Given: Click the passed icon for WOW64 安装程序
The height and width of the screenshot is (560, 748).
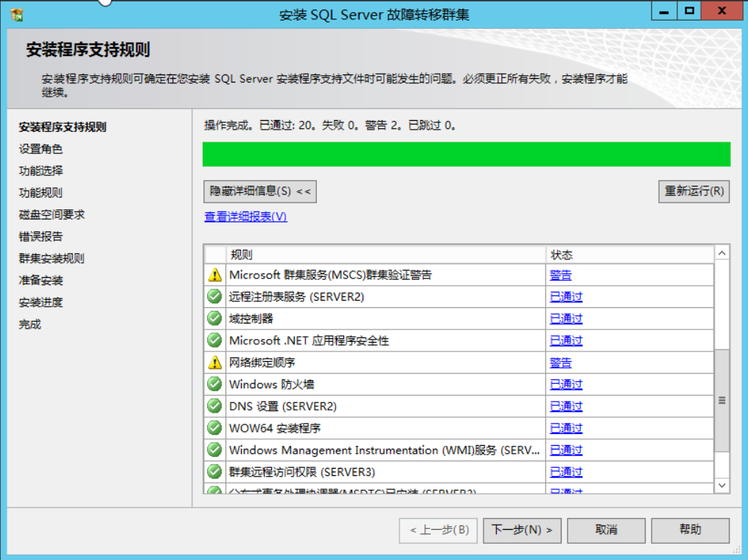Looking at the screenshot, I should pyautogui.click(x=214, y=428).
